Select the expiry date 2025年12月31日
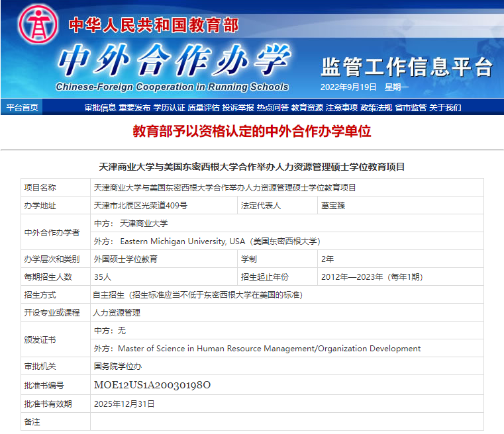Image resolution: width=504 pixels, height=434 pixels. click(124, 404)
